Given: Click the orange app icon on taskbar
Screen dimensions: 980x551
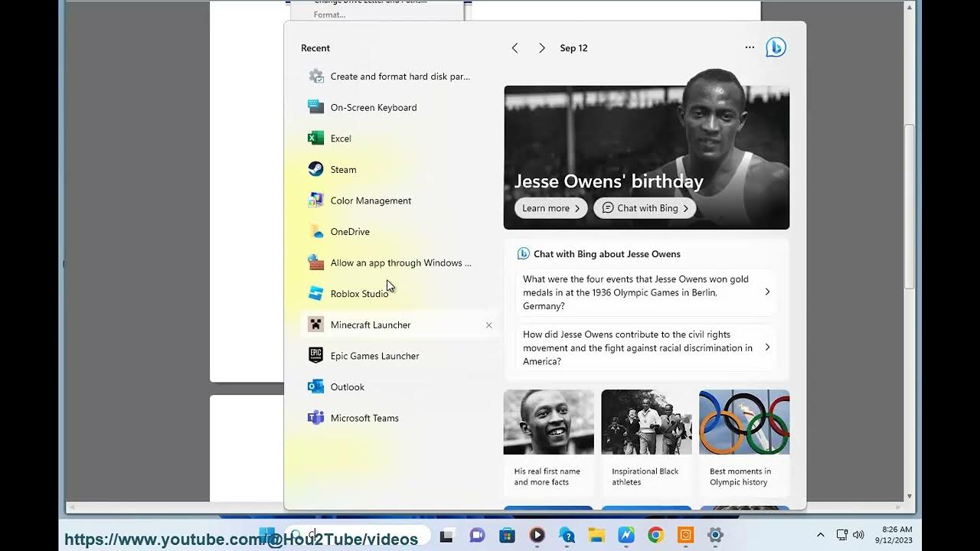Looking at the screenshot, I should click(x=686, y=535).
